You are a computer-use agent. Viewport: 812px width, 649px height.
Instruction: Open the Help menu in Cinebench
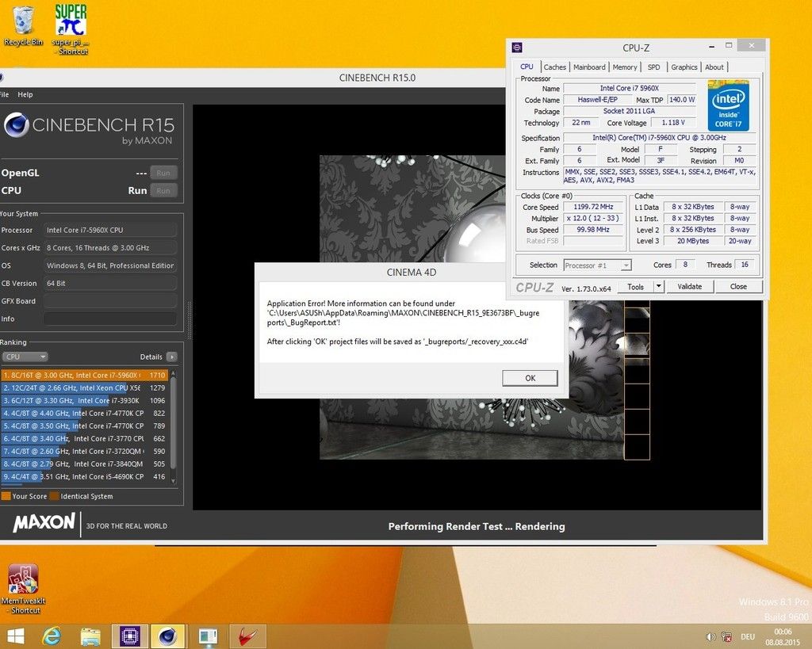coord(25,94)
